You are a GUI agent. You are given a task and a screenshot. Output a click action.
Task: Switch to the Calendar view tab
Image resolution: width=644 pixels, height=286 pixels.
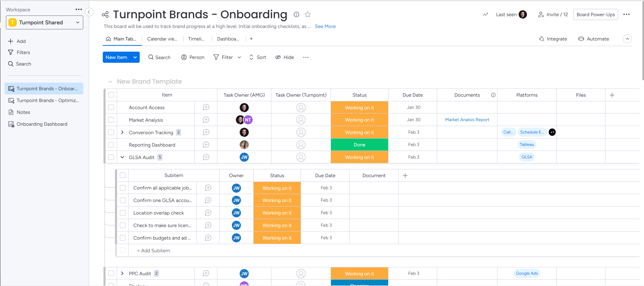162,39
